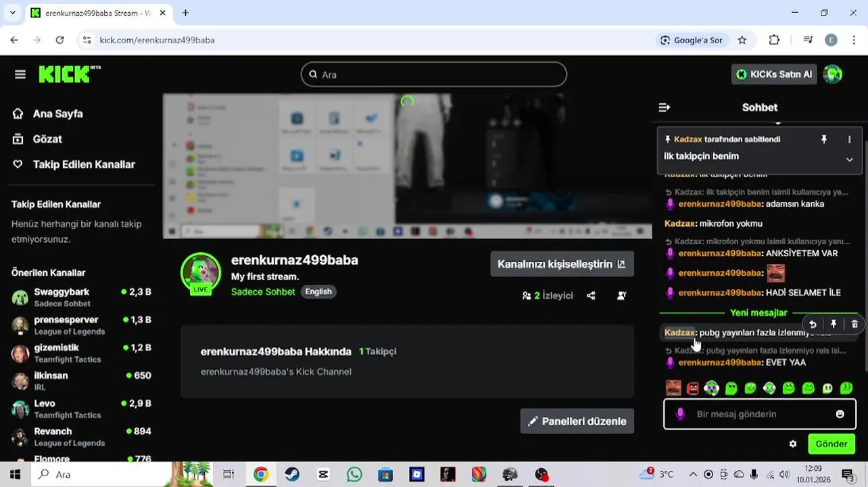Screen dimensions: 868x487
Task: Open Takip Edilen Kanallar in the sidebar
Action: pyautogui.click(x=74, y=164)
